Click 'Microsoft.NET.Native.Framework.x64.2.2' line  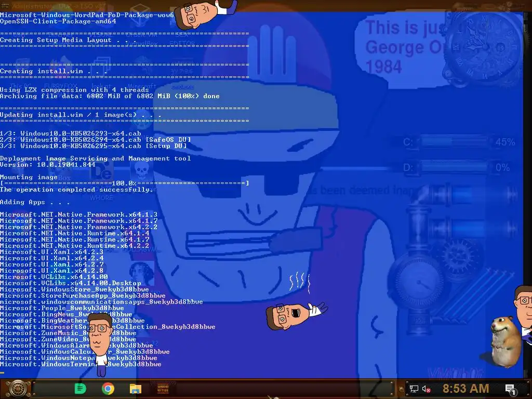click(79, 227)
